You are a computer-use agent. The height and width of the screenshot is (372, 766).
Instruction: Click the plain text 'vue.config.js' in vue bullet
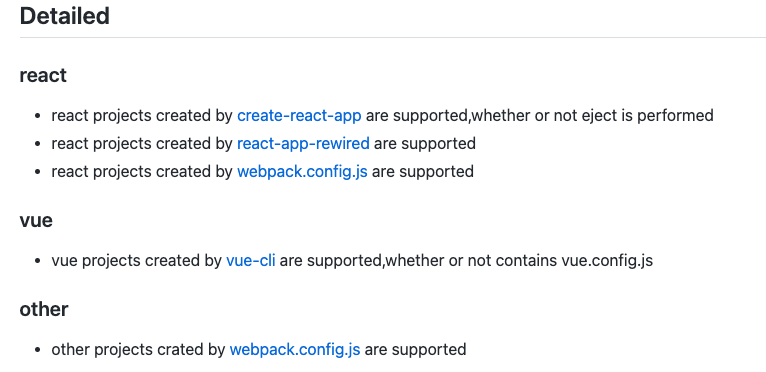[607, 261]
